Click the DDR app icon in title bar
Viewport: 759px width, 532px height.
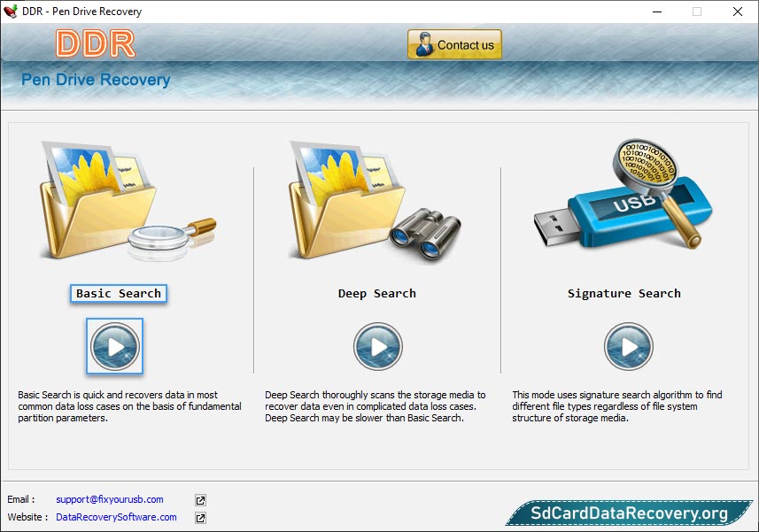12,12
